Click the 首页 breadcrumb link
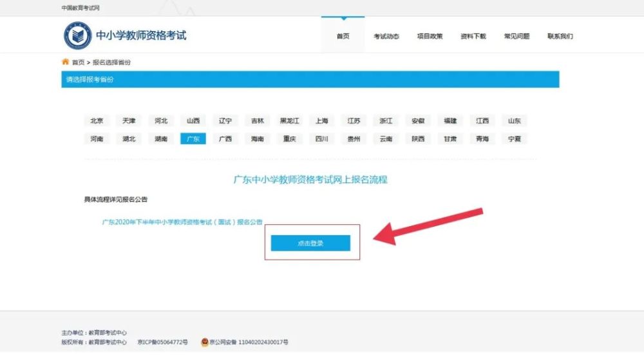The image size is (644, 355). click(78, 62)
